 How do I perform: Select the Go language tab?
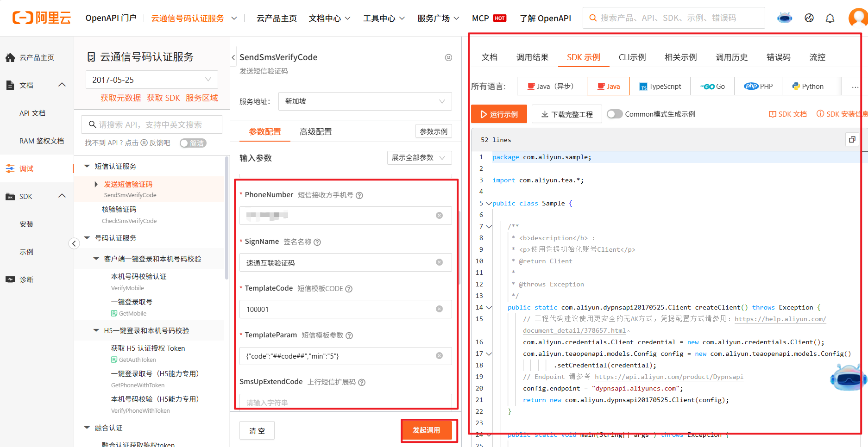pos(712,87)
